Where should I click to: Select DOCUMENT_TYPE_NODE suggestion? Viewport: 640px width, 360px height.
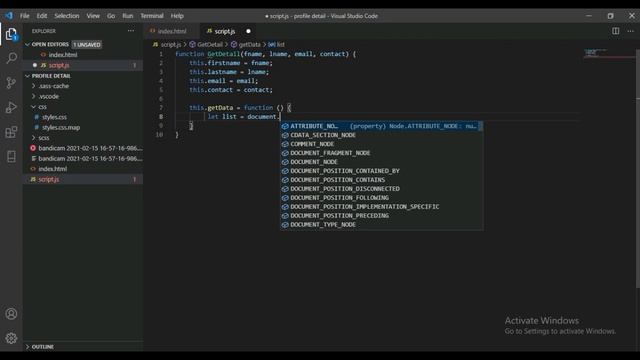pyautogui.click(x=382, y=225)
